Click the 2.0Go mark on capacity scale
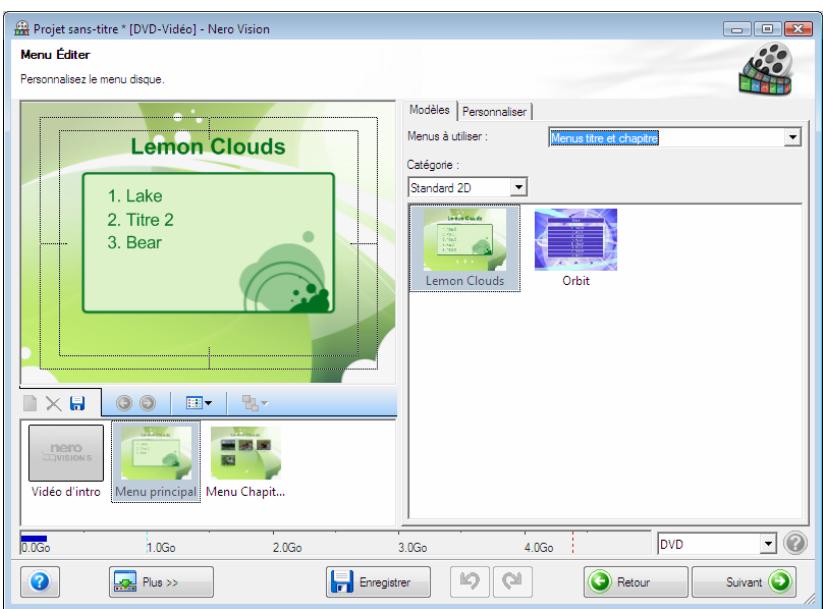Image resolution: width=823 pixels, height=609 pixels. [287, 548]
